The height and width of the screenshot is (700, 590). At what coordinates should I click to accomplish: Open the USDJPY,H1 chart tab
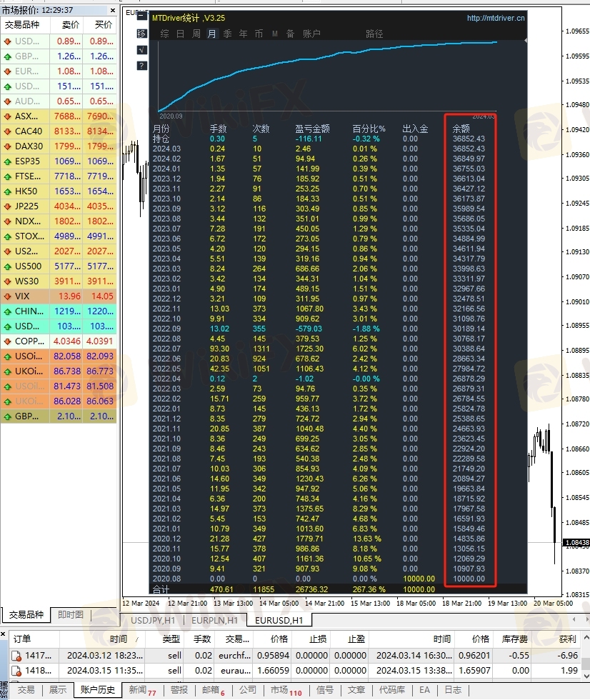153,621
